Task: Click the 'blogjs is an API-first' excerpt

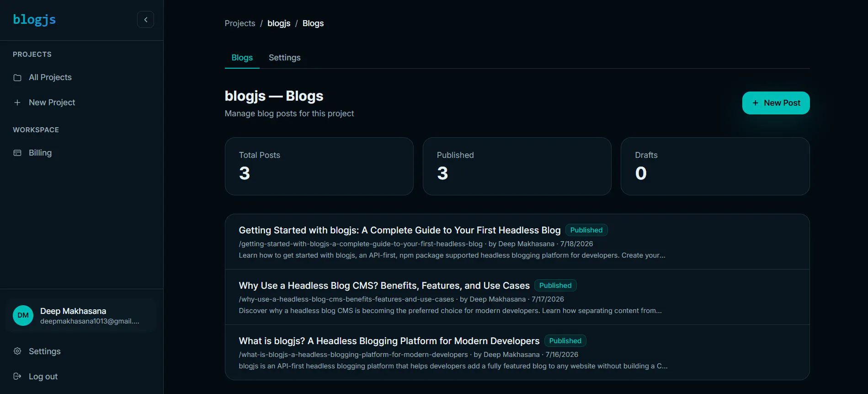Action: point(453,366)
